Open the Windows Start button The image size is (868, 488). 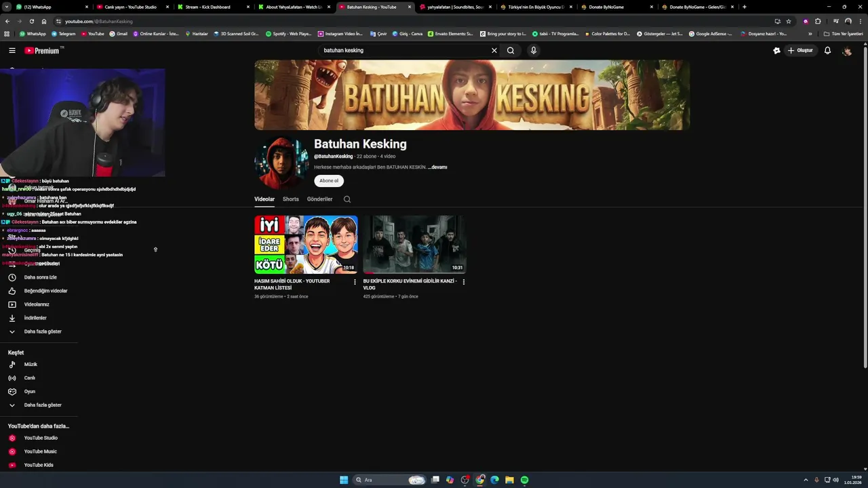(344, 480)
